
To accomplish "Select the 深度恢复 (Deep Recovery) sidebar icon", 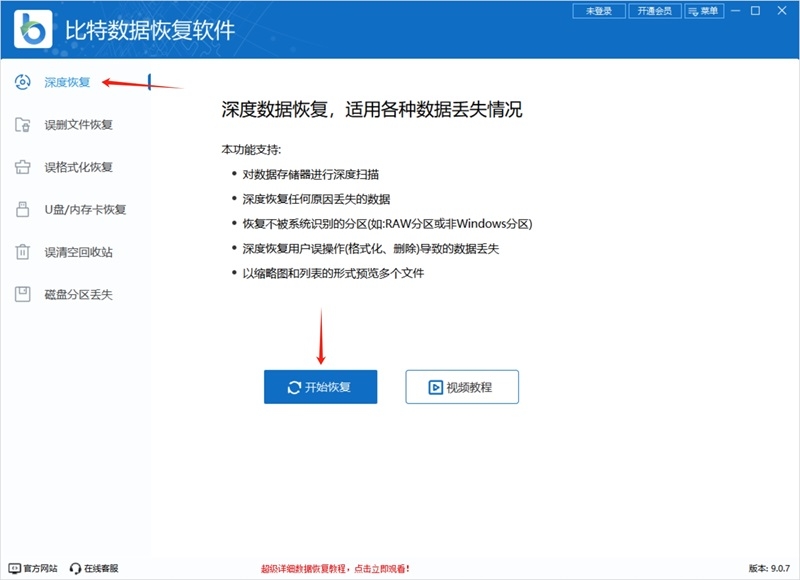I will pyautogui.click(x=21, y=83).
